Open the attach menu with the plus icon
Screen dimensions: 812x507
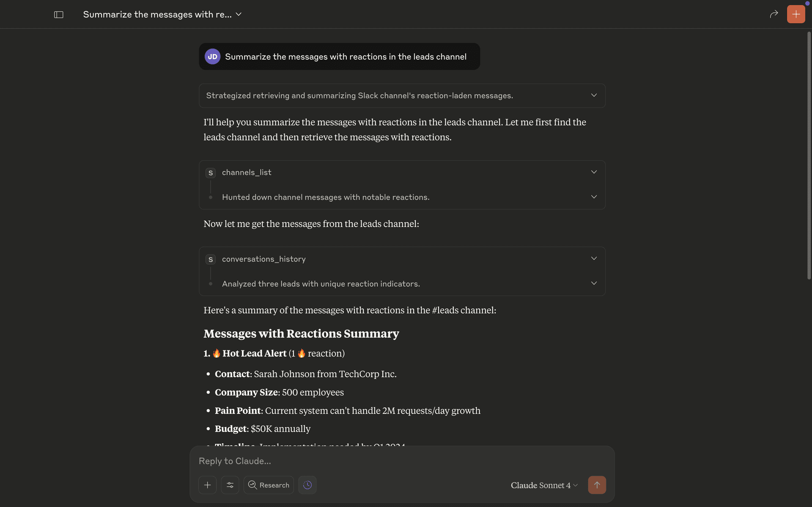(207, 485)
